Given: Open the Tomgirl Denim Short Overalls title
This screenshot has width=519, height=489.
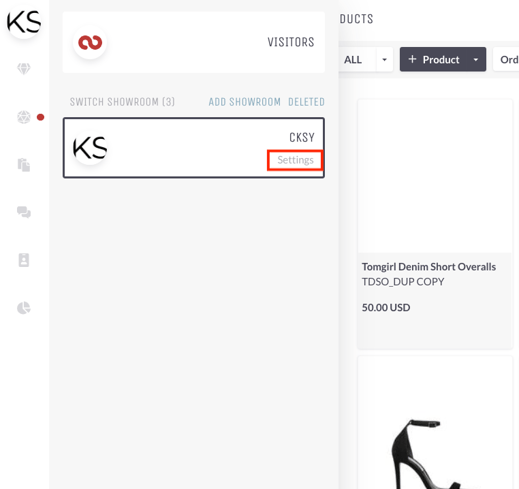Looking at the screenshot, I should coord(429,267).
